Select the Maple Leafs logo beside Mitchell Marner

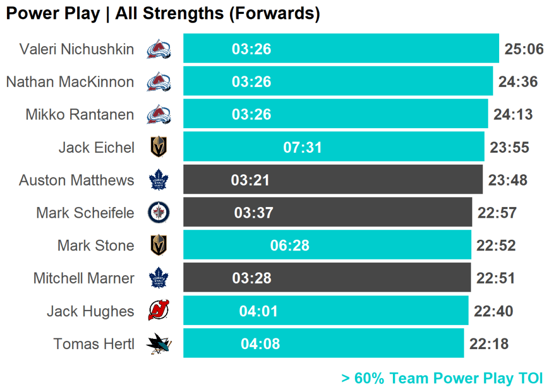pyautogui.click(x=159, y=278)
